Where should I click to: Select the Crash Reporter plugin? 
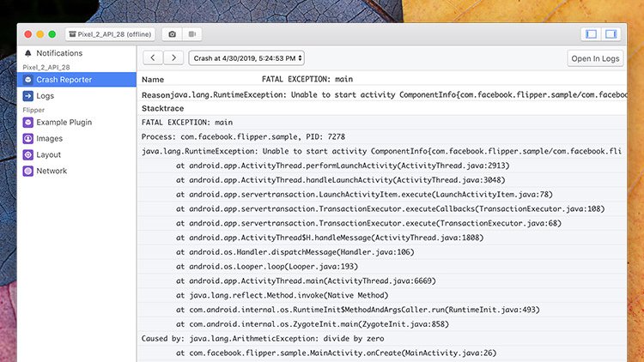click(x=76, y=80)
